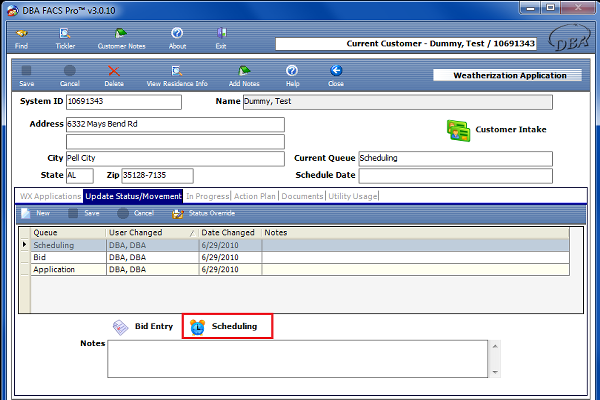Image resolution: width=600 pixels, height=400 pixels.
Task: Open Scheduling with clock icon
Action: point(227,327)
